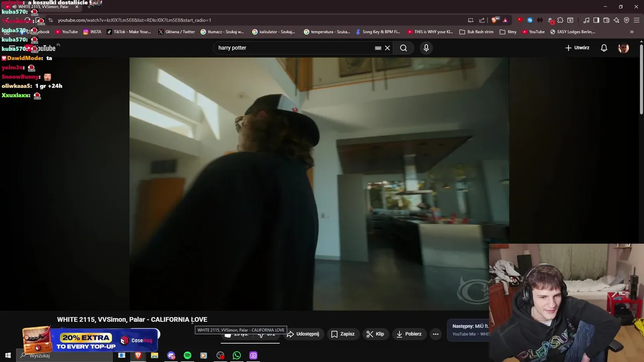
Task: Click the Windows taskbar Wyszukaj search box
Action: click(x=65, y=355)
